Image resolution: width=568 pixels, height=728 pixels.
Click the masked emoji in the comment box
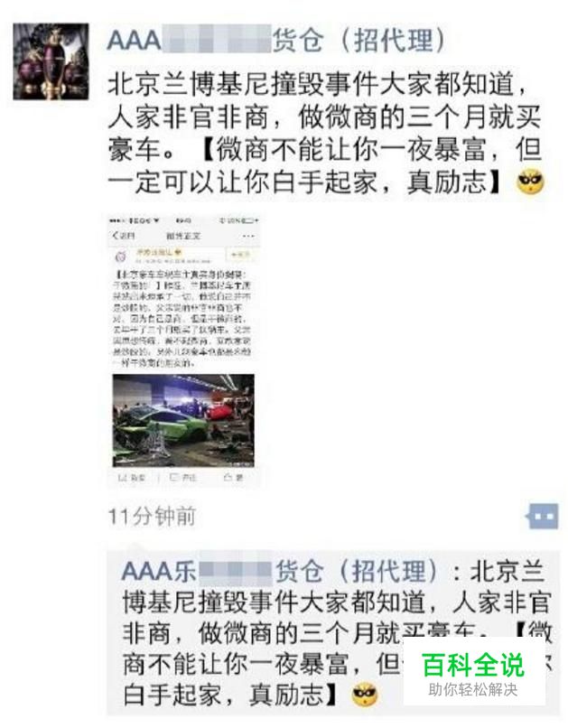tap(365, 695)
